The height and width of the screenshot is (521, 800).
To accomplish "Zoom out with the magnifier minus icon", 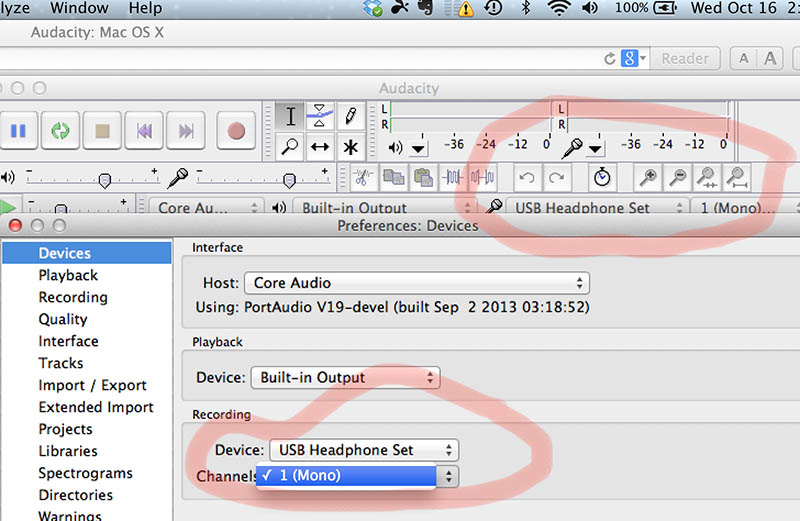I will (678, 178).
